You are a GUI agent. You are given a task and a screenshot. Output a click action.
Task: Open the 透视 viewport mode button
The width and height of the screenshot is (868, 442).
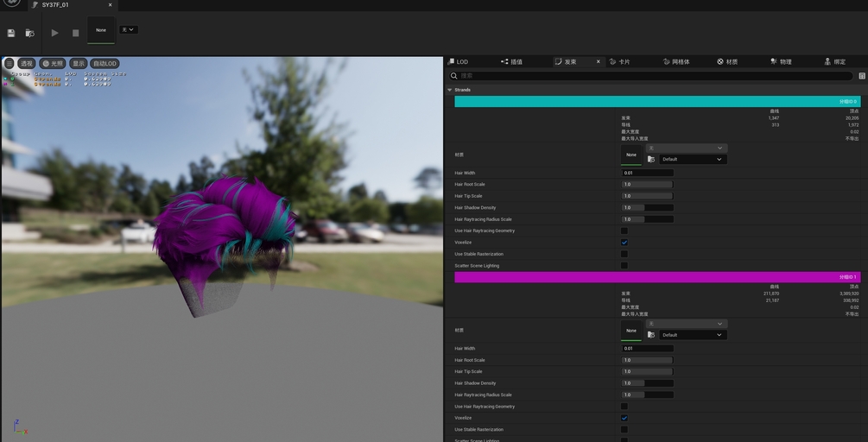27,64
